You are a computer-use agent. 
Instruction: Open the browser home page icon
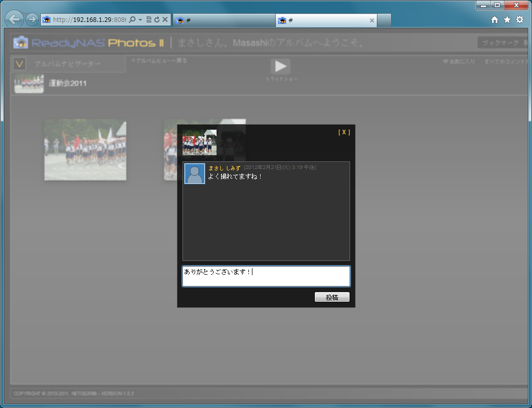[x=494, y=19]
